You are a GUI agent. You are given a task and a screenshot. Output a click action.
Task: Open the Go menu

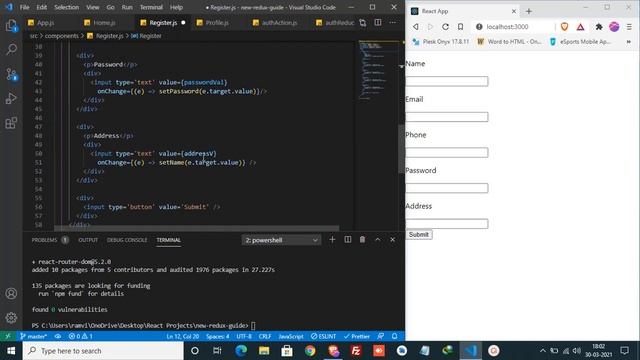(x=111, y=7)
